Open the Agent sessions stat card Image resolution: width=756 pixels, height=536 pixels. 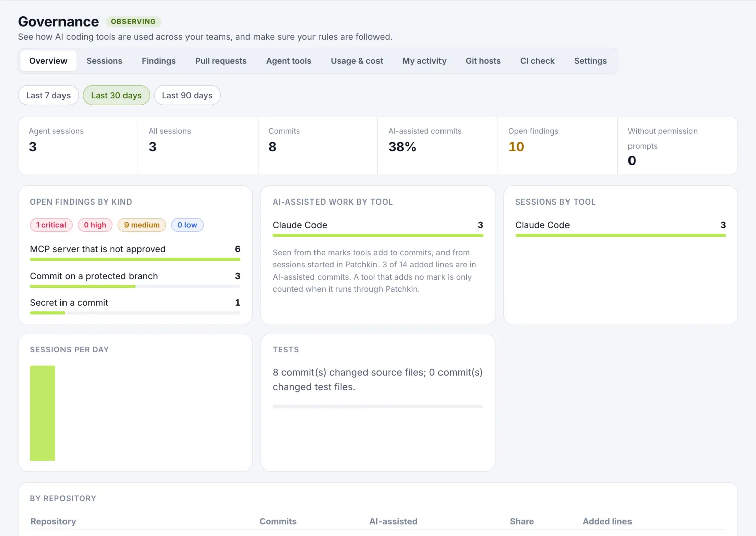[78, 146]
